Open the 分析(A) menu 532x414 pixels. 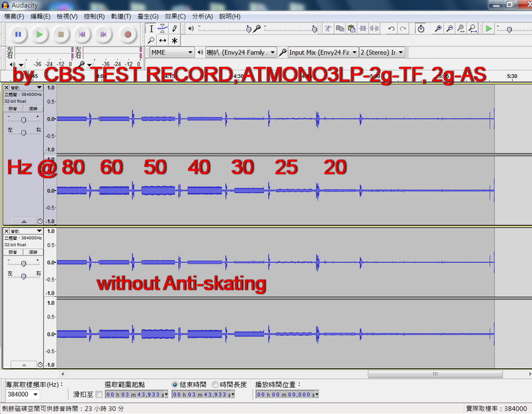(x=202, y=17)
